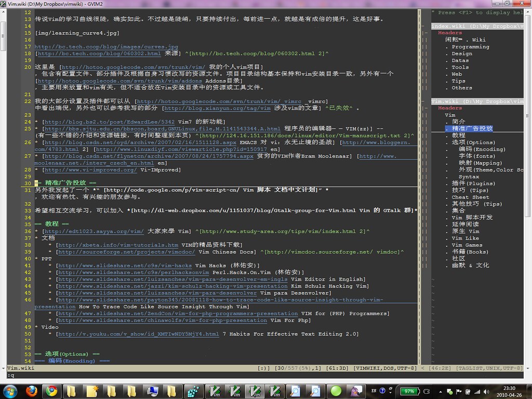Screen dimensions: 532x399
Task: Select the 插件(Plugins) heading in taglist
Action: [473, 183]
